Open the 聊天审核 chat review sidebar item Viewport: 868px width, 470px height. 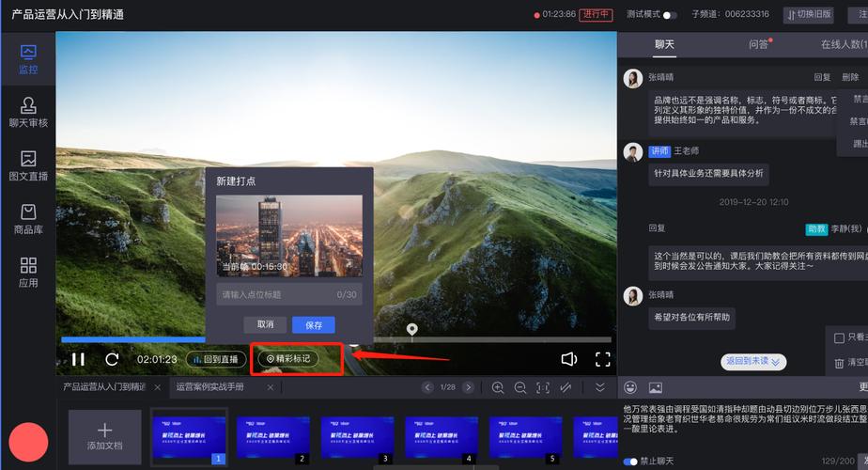tap(28, 113)
